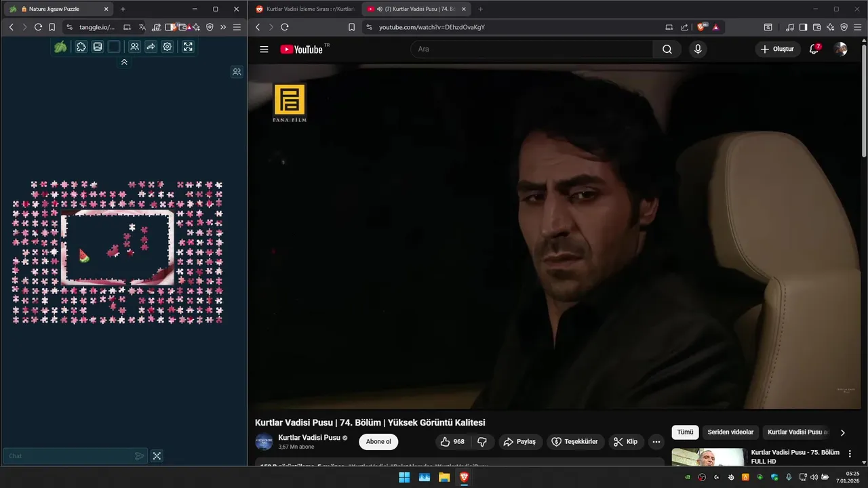Open the players list icon in Tanggle toolbar

pyautogui.click(x=135, y=47)
